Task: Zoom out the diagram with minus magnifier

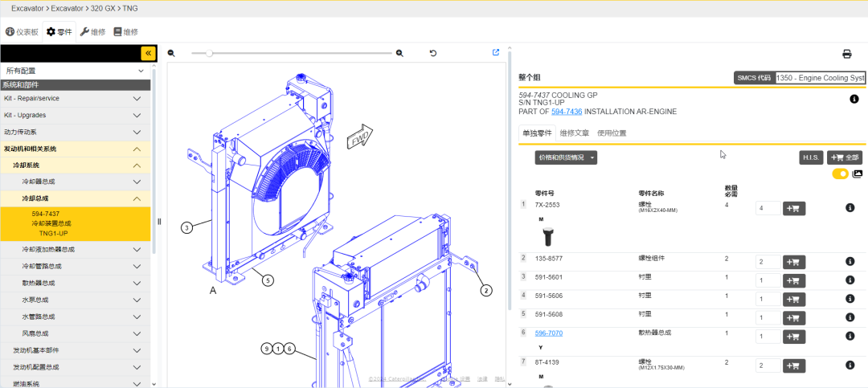Action: tap(172, 53)
